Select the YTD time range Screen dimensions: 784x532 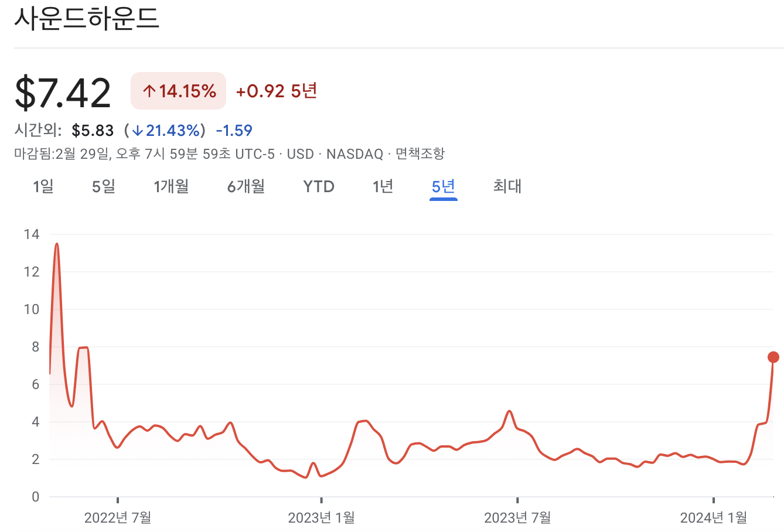318,186
